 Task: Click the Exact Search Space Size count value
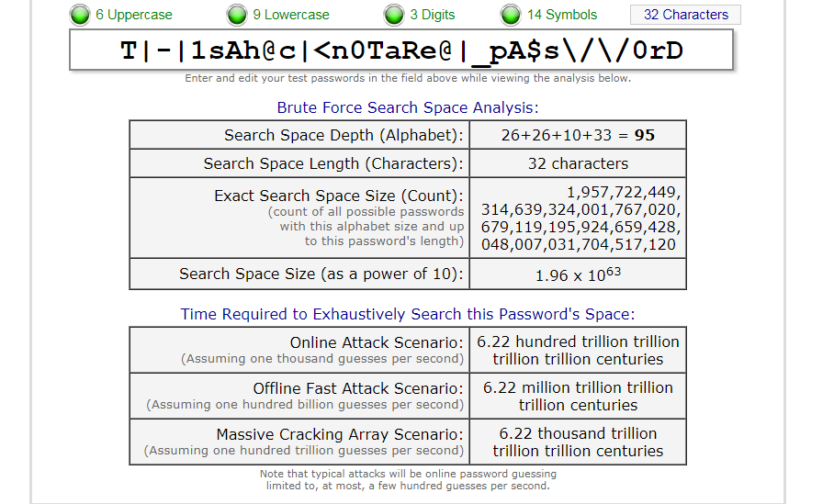click(x=580, y=218)
